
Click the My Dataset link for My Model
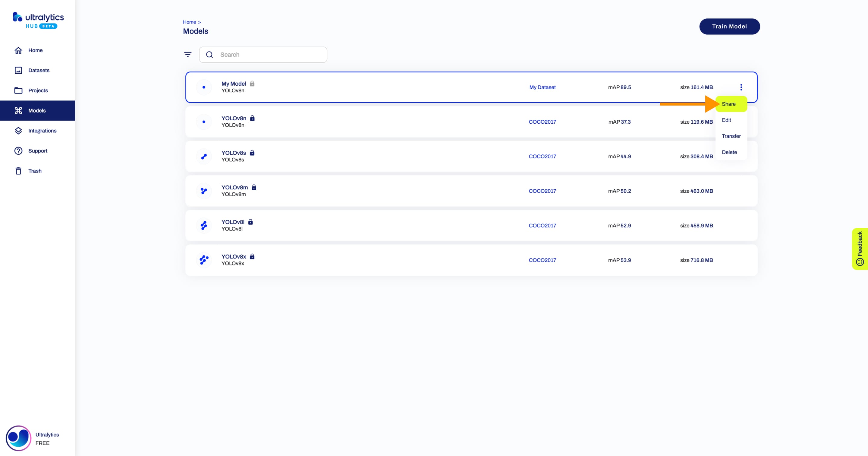[541, 87]
